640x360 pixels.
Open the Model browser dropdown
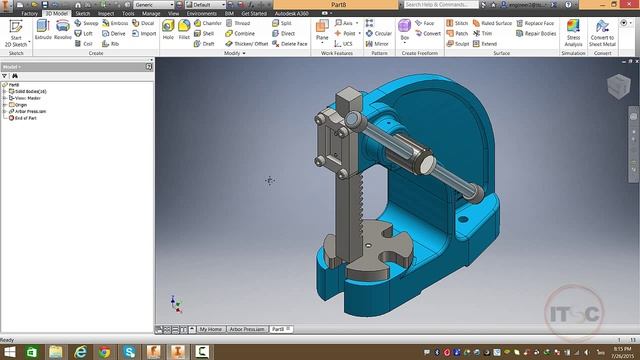(x=12, y=67)
